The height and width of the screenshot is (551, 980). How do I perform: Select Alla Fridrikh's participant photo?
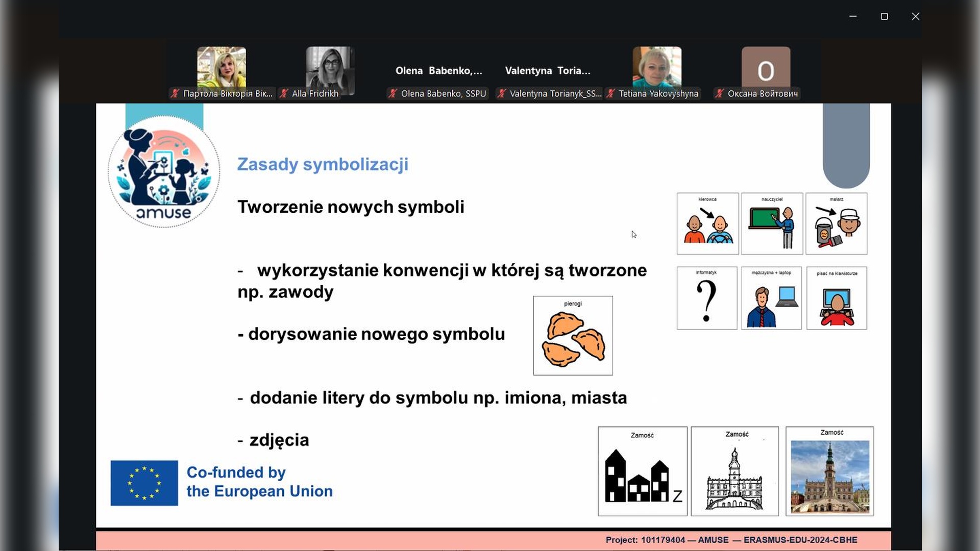[x=330, y=70]
